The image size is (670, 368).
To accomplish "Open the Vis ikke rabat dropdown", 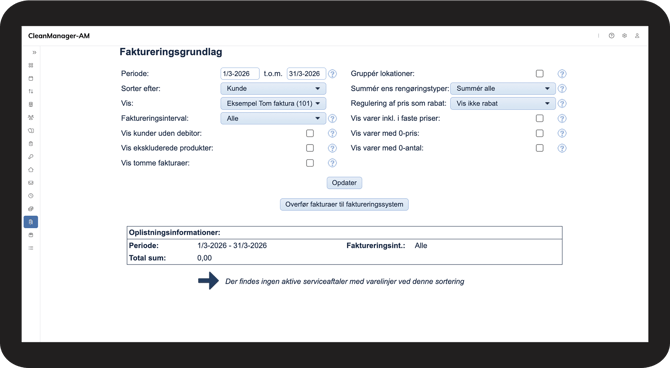I will [502, 103].
